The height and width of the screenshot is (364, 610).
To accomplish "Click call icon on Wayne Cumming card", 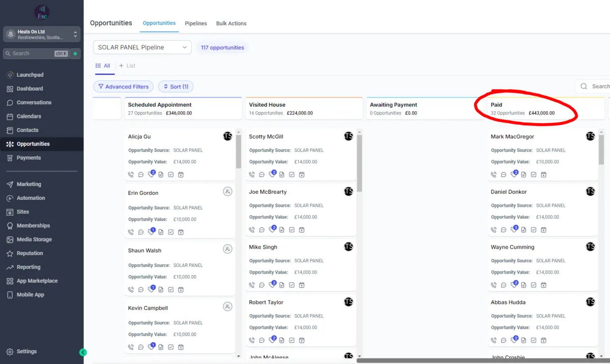I will pos(494,285).
